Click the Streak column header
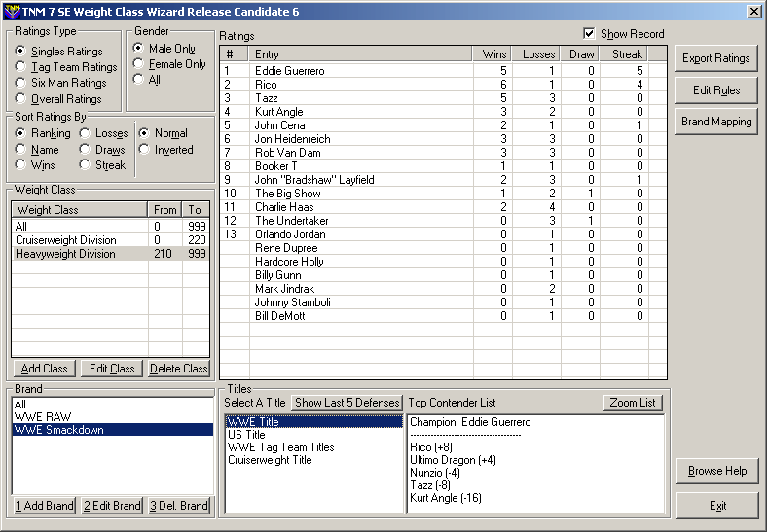This screenshot has width=767, height=532. click(x=627, y=54)
